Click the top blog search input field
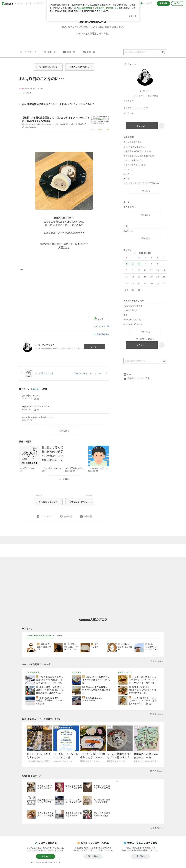186x868 pixels. (142, 52)
